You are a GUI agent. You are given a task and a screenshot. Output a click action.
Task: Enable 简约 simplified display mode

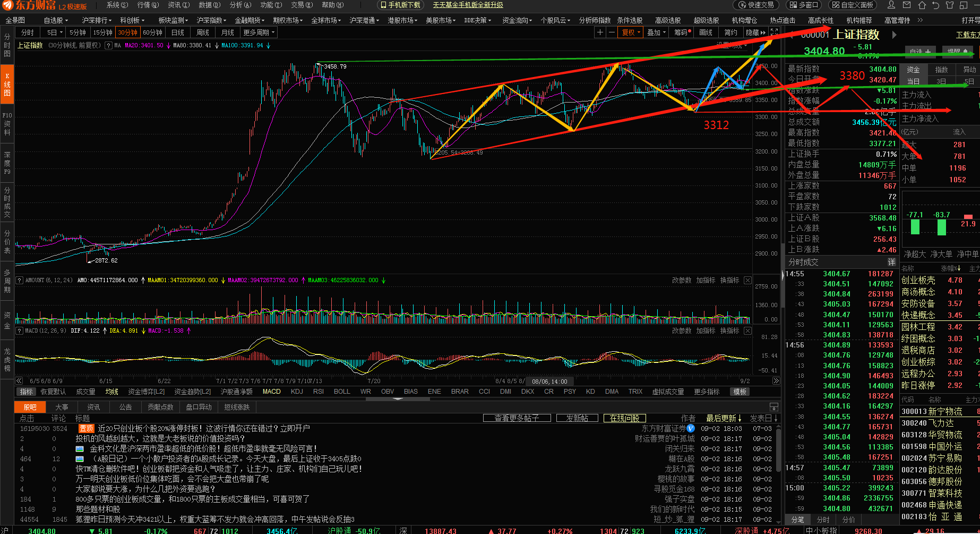[731, 32]
